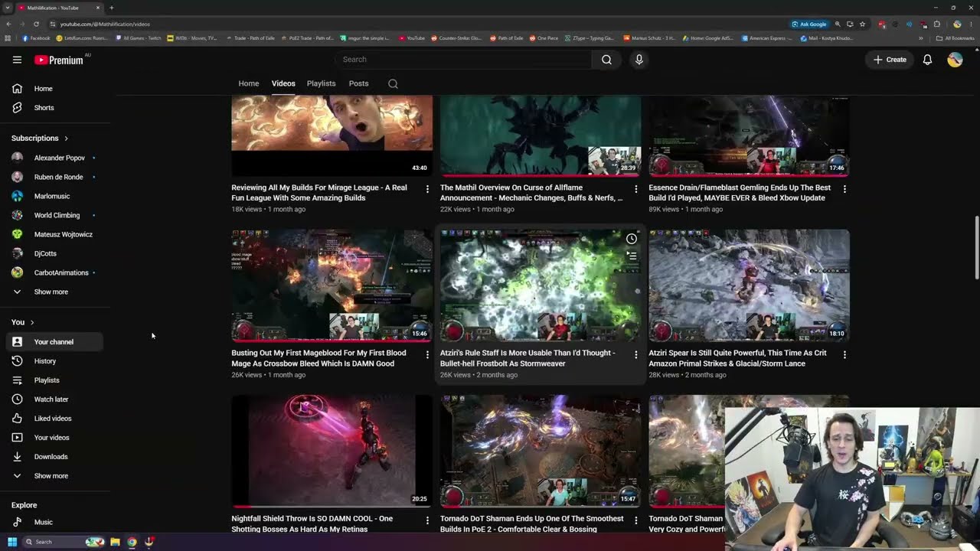Go to Shorts in the sidebar
Screen dimensions: 980x551
[x=54, y=108]
